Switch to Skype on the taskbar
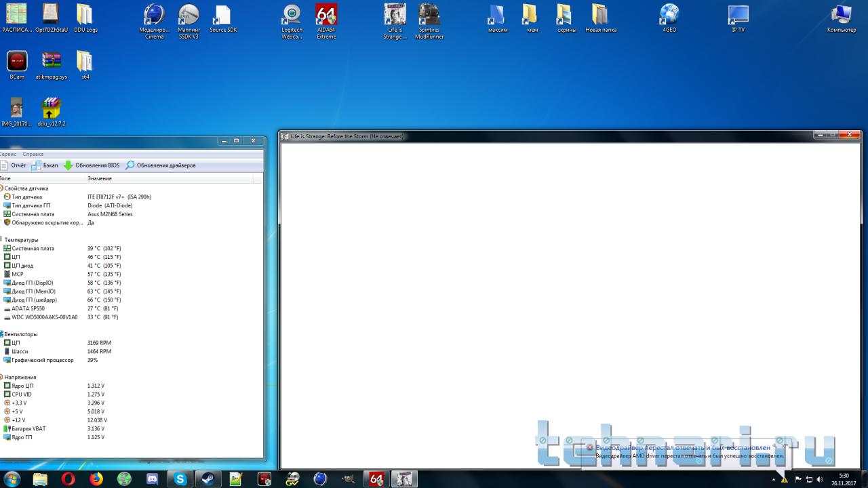868x488 pixels. click(x=180, y=479)
